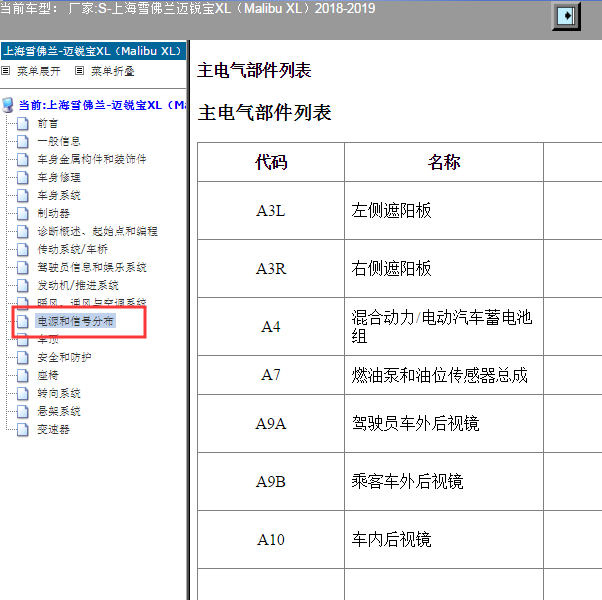Click the page icon beside 诊断概述、起始点和编程

coord(23,231)
